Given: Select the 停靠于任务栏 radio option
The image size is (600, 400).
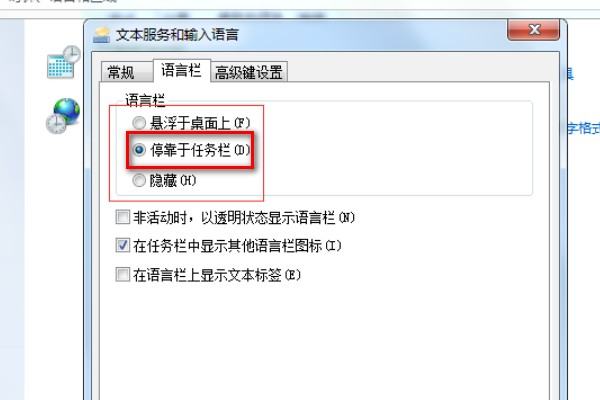Looking at the screenshot, I should [x=139, y=150].
